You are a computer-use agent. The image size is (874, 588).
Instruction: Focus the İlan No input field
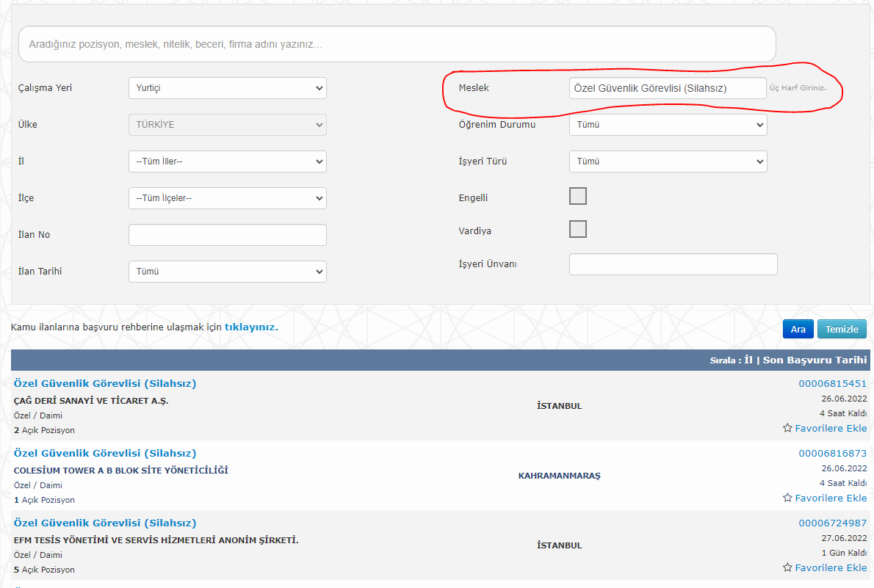pyautogui.click(x=227, y=235)
